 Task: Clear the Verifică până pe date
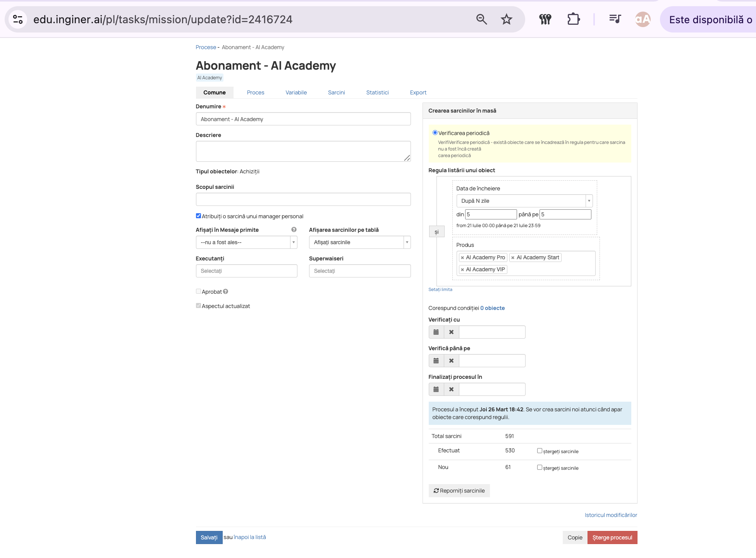(x=451, y=361)
